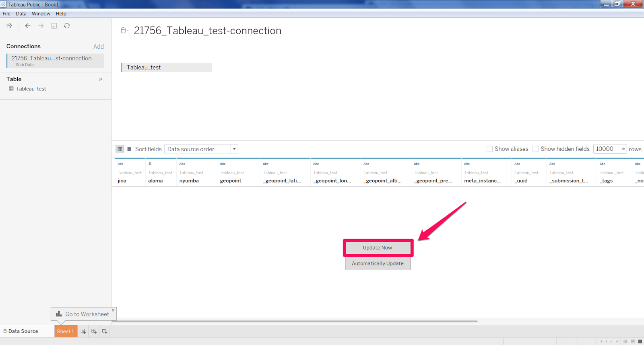Switch to data grid preview view
644x345 pixels.
(x=120, y=149)
